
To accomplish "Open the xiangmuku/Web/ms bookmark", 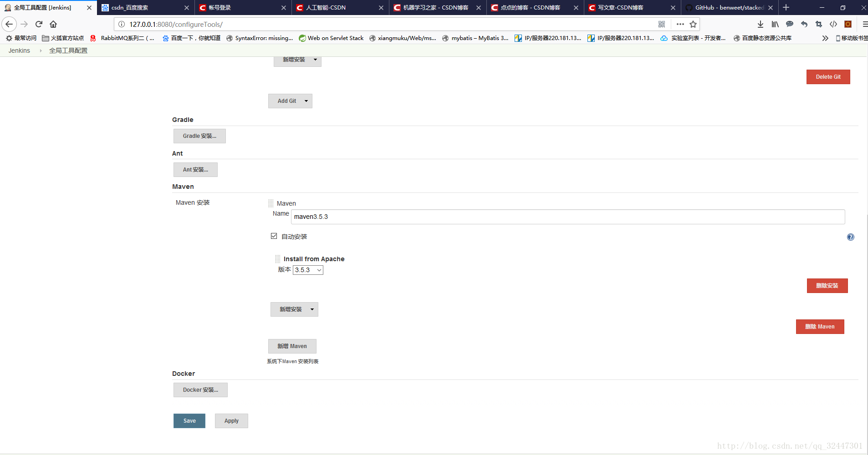I will (403, 38).
